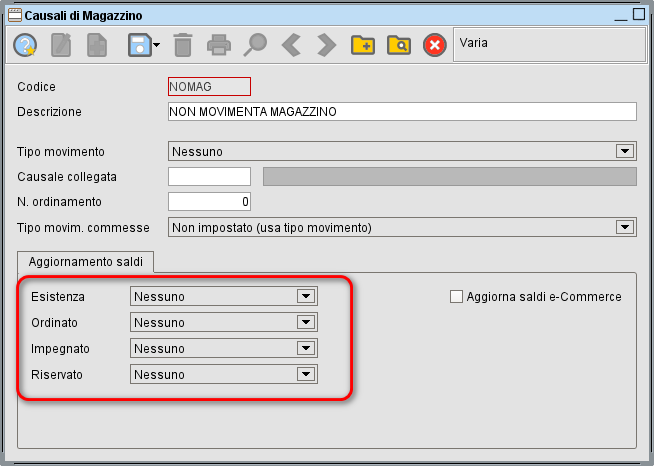Expand the Ordinato dropdown
Image resolution: width=654 pixels, height=466 pixels.
[x=306, y=322]
